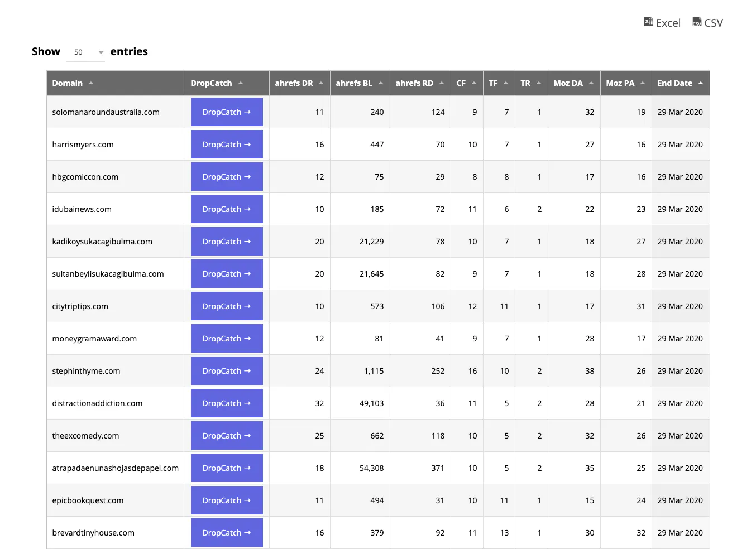The image size is (756, 549).
Task: Select domain epicbookquest.com
Action: coord(88,500)
